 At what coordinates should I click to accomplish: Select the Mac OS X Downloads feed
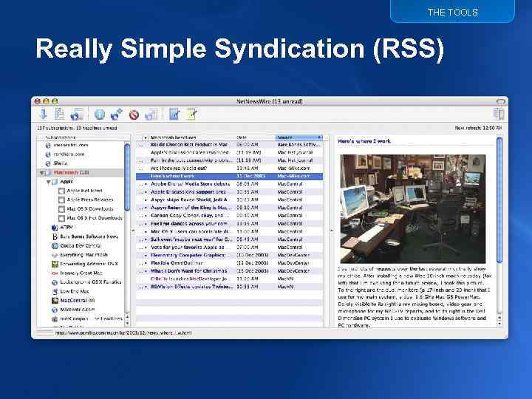click(x=91, y=209)
